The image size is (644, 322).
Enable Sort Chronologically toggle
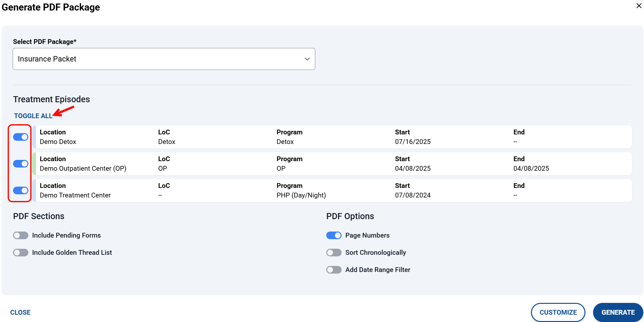[x=334, y=253]
